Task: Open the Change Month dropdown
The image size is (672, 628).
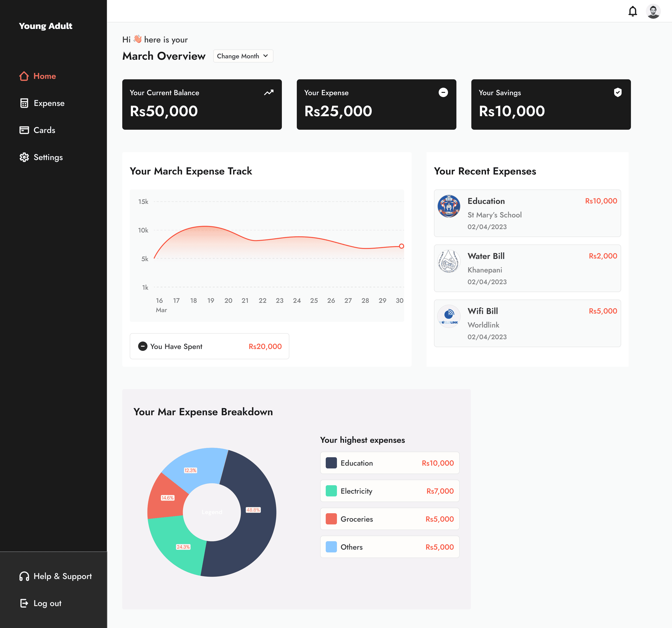Action: click(243, 56)
